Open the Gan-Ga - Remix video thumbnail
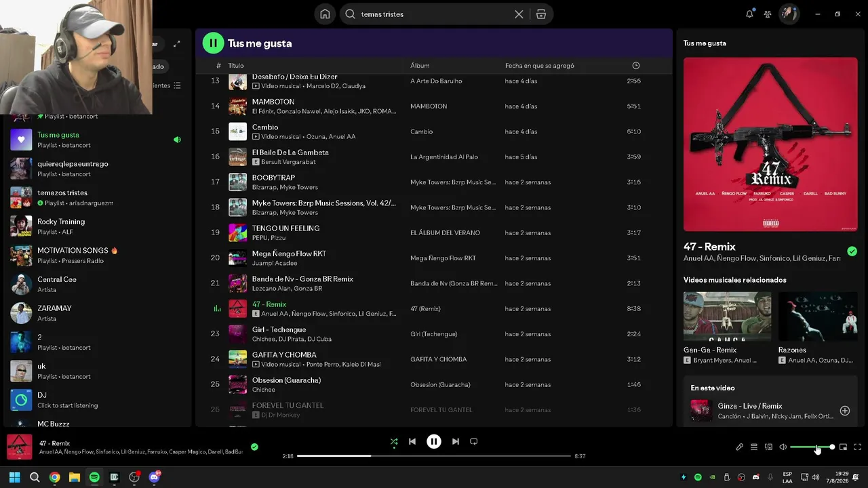This screenshot has width=868, height=488. (x=727, y=317)
